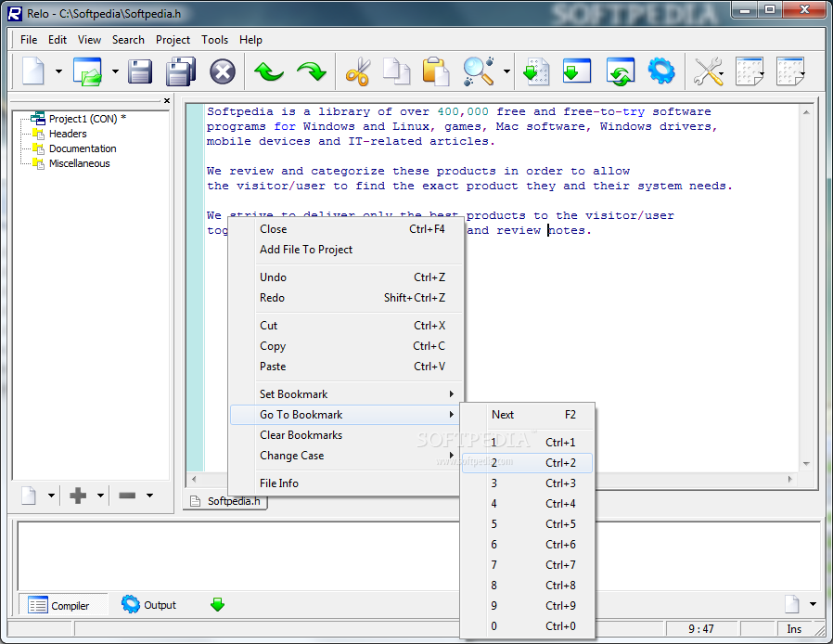The image size is (833, 644).
Task: Expand the Open file dropdown arrow
Action: click(115, 71)
